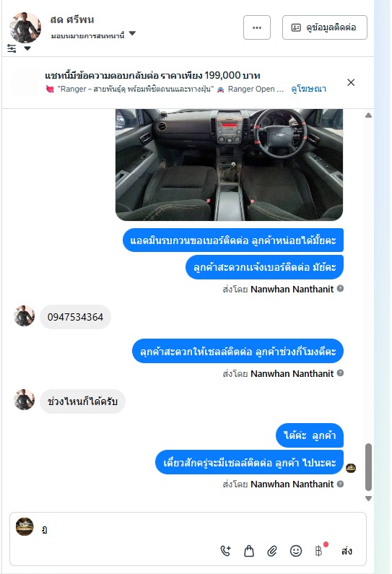Click the scroll up arrow of chat
Viewport: 392px width, 574px height.
(x=369, y=116)
